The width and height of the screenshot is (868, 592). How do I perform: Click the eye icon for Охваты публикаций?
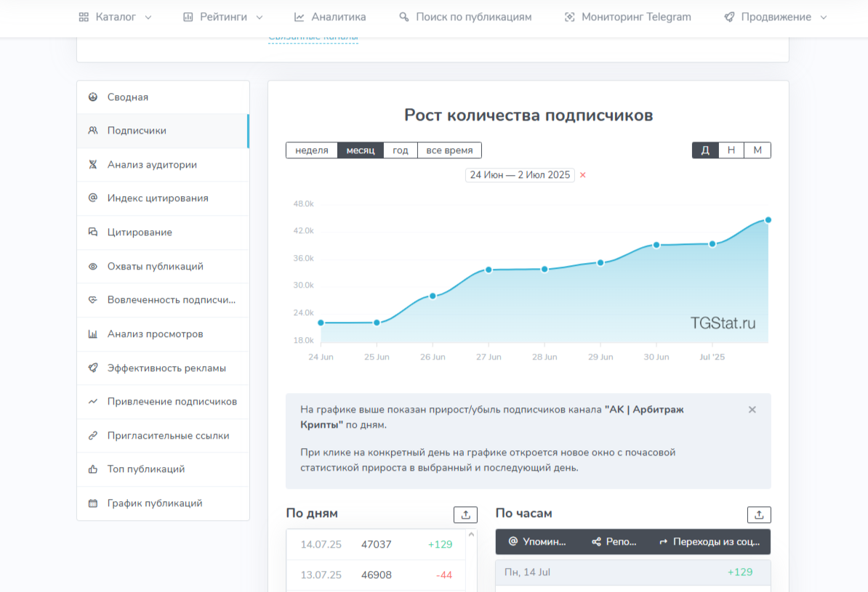(93, 267)
